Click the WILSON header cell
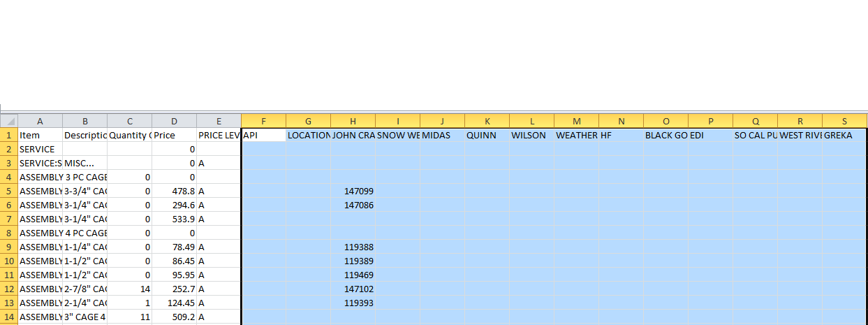Screen dimensions: 868x325 pos(531,135)
